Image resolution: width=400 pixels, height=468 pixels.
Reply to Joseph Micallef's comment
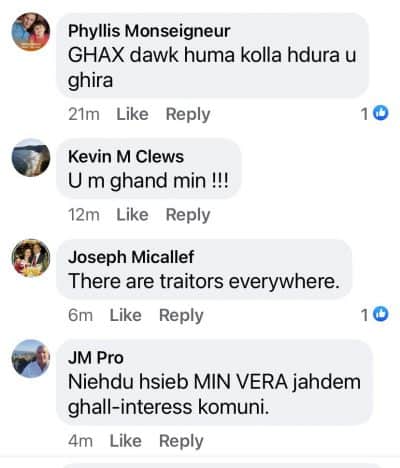click(x=181, y=316)
